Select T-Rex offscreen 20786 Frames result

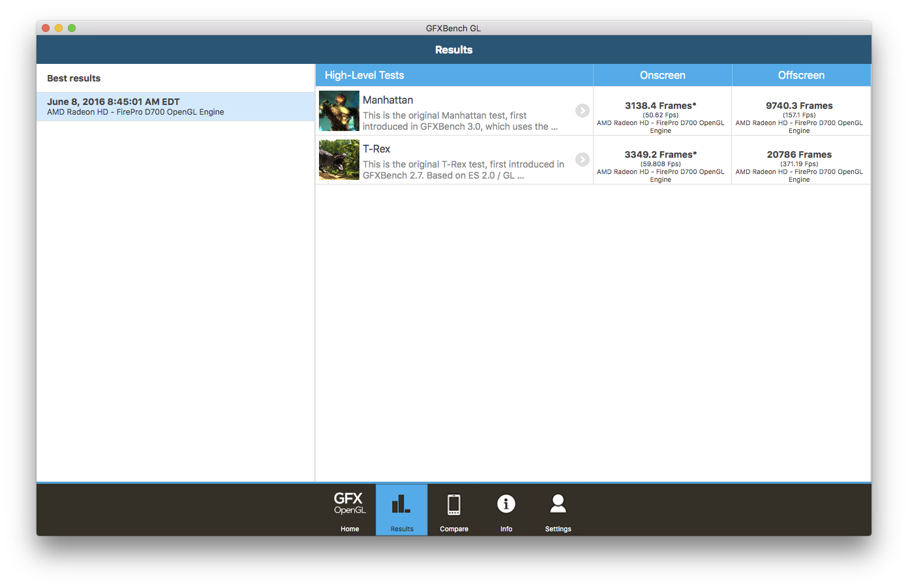click(x=800, y=160)
